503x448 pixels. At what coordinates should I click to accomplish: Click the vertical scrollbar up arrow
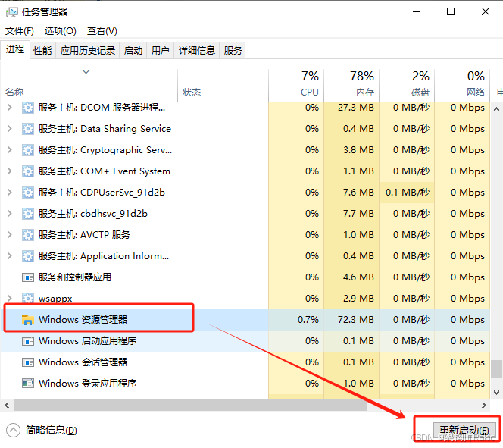[496, 109]
